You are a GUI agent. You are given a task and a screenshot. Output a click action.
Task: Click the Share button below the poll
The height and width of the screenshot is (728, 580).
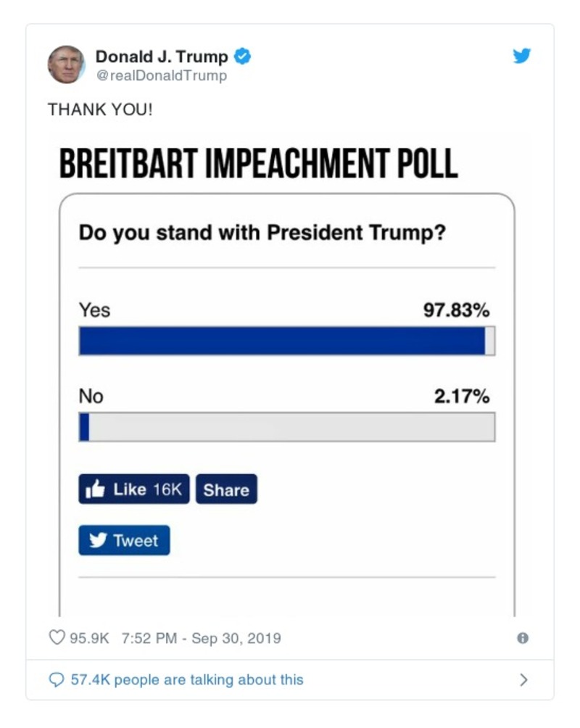click(x=226, y=489)
